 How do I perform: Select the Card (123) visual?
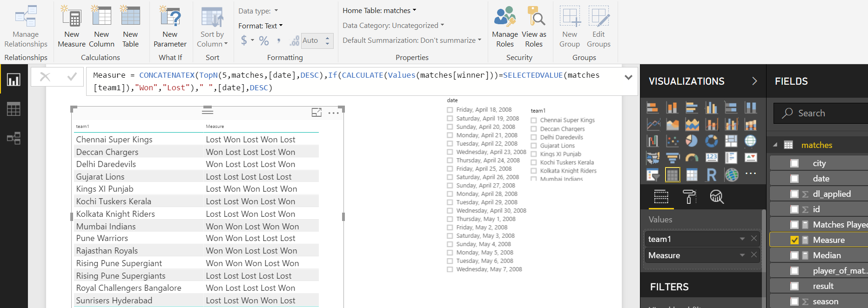coord(711,158)
